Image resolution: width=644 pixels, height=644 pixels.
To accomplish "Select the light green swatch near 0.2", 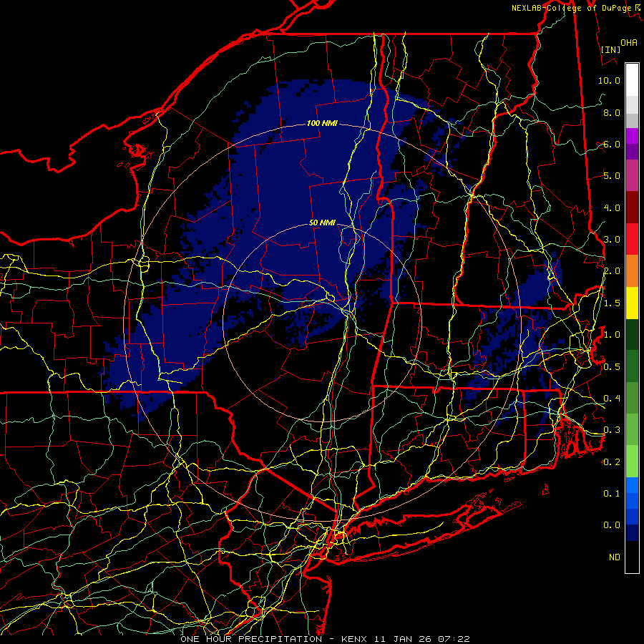I will 632,462.
